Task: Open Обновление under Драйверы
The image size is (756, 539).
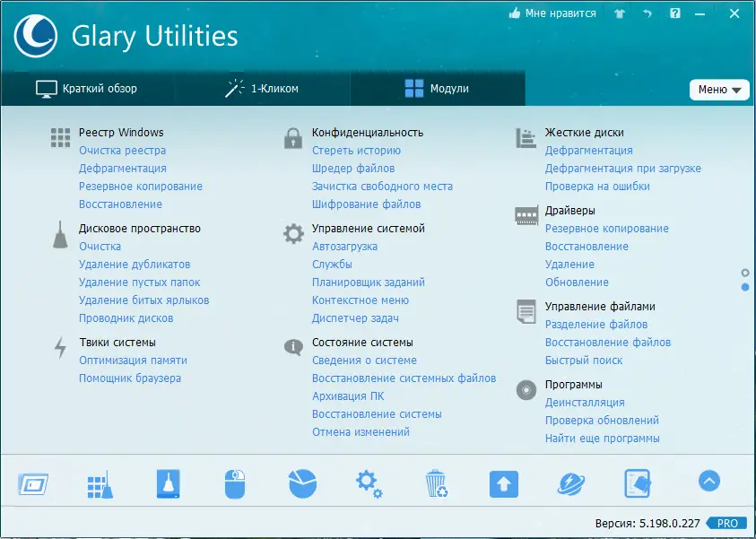Action: (577, 283)
